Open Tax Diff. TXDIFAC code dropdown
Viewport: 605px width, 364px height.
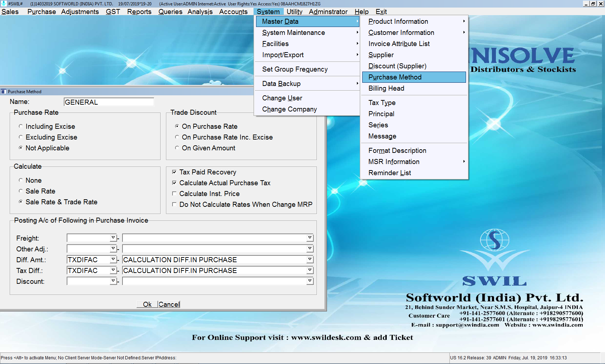[113, 270]
